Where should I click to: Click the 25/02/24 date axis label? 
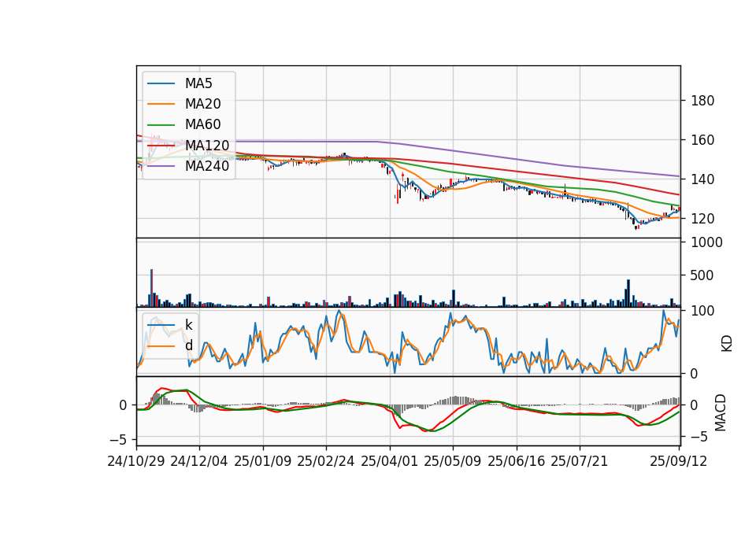tap(326, 461)
